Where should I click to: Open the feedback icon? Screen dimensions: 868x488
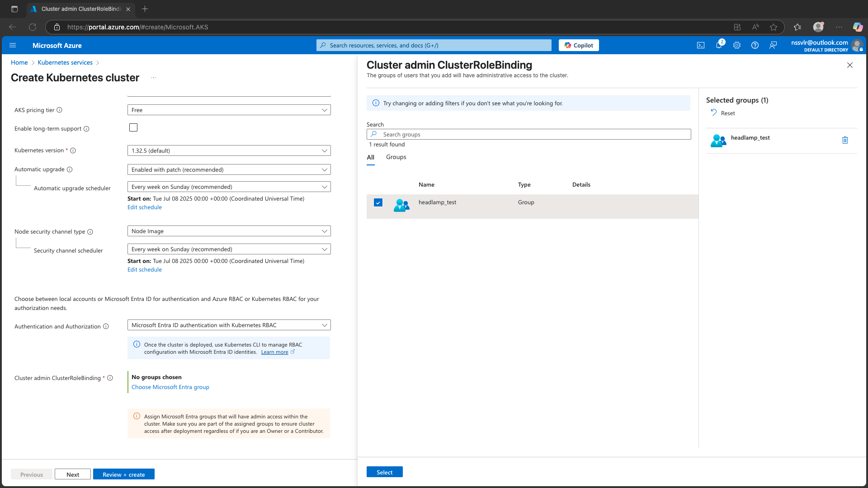773,45
